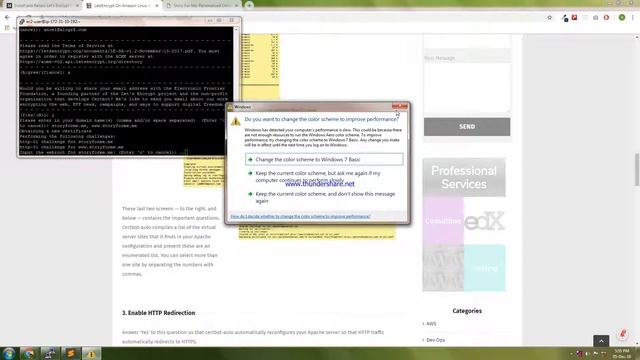
Task: Click the browser page vertical scrollbar thumb
Action: 637,169
